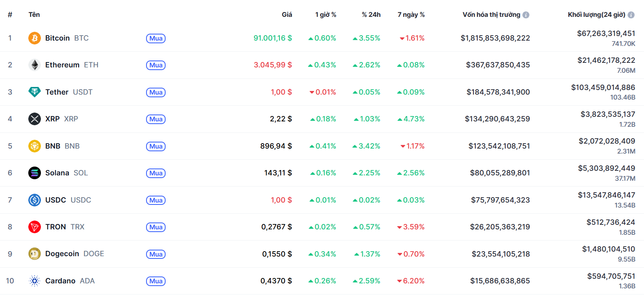Click the Cardano logo icon
Image resolution: width=644 pixels, height=296 pixels.
click(x=34, y=281)
